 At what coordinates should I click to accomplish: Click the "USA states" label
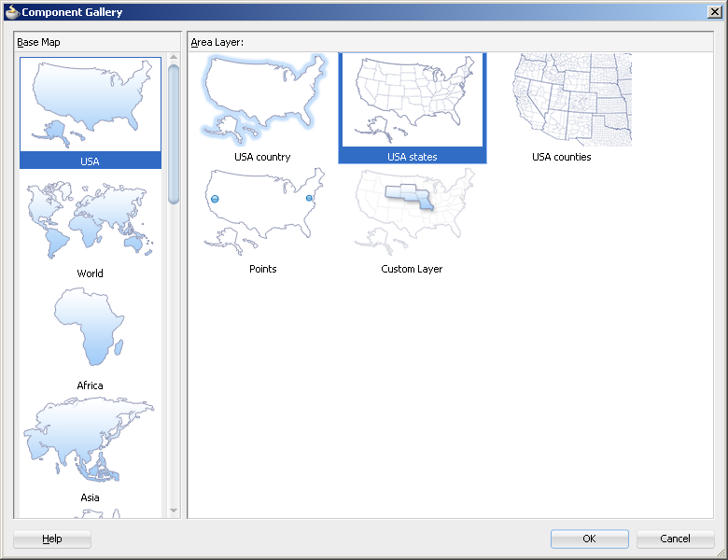click(413, 157)
